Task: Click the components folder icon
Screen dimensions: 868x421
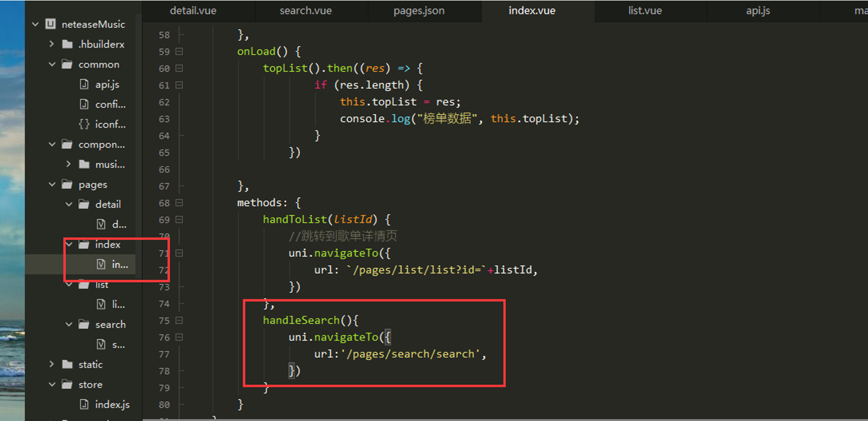Action: (67, 144)
